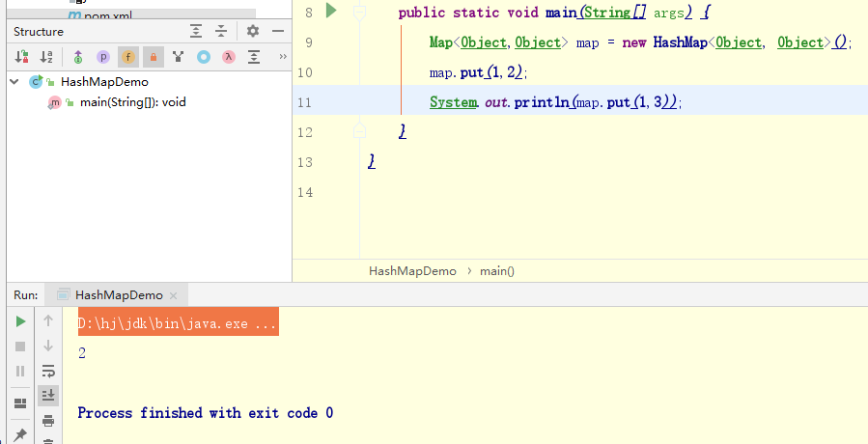Screen dimensions: 868x444
Task: Click the Print icon in Run console
Action: pyautogui.click(x=48, y=421)
